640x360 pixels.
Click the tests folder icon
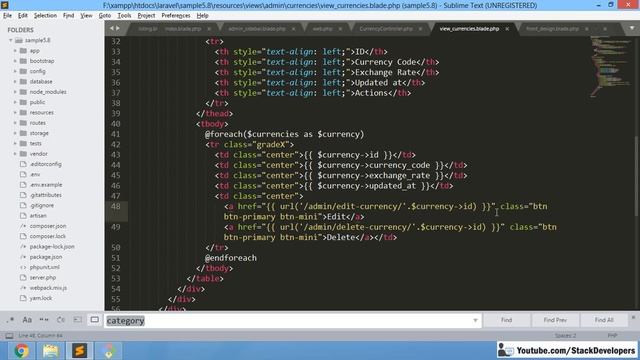(23, 143)
